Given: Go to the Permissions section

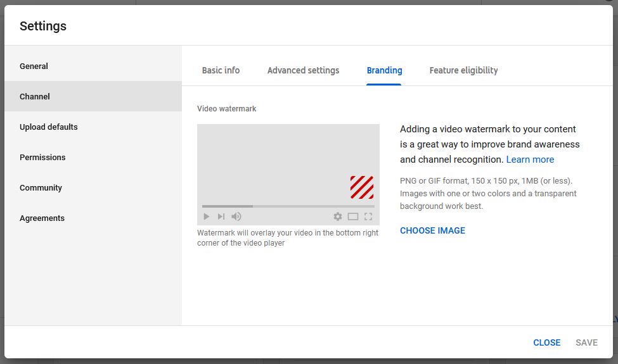Looking at the screenshot, I should point(42,157).
